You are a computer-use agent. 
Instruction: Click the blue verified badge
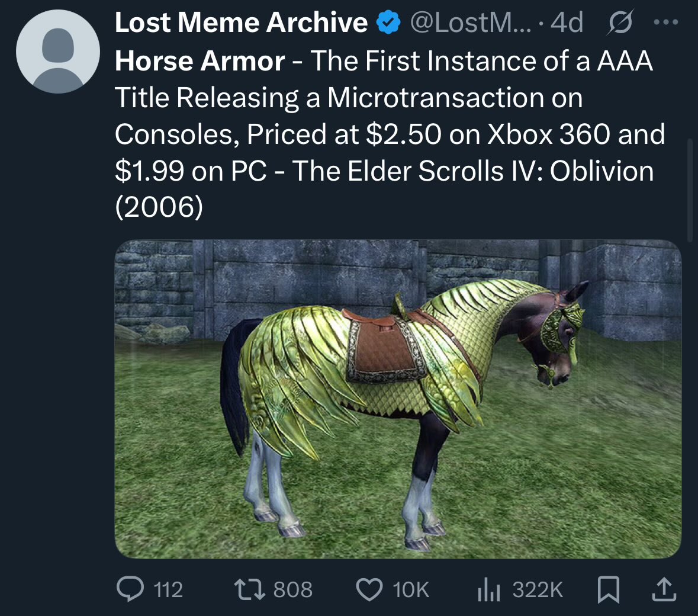(x=388, y=23)
